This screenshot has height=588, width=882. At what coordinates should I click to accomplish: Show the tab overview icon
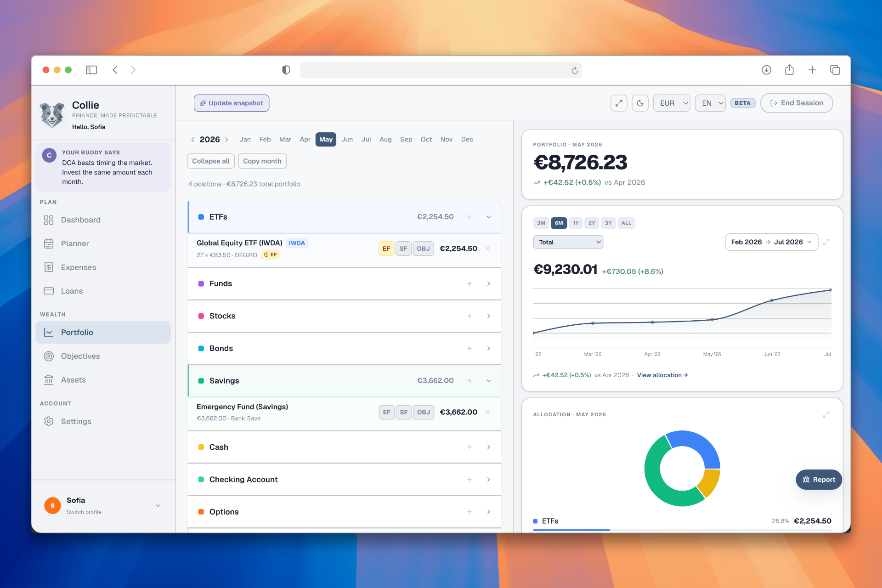pos(835,70)
